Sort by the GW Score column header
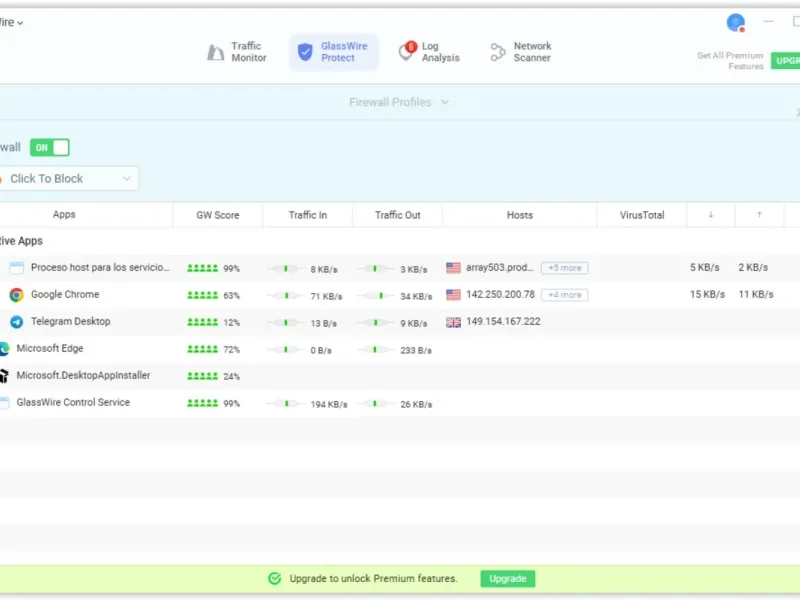Screen dimensions: 800x600 (x=217, y=215)
